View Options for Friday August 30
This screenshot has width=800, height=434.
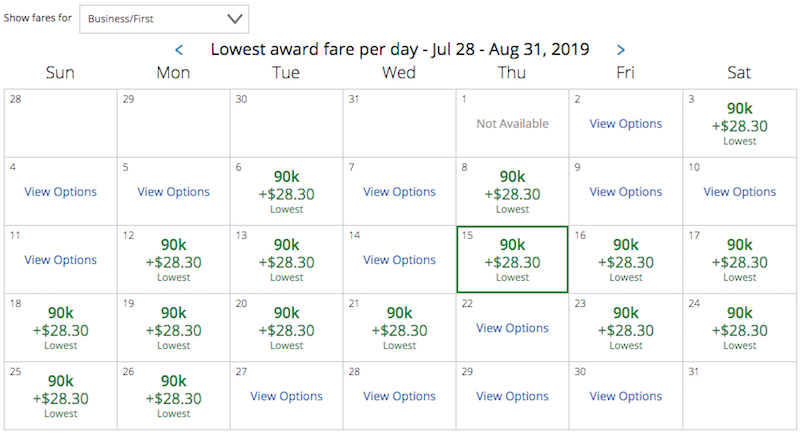pos(626,396)
